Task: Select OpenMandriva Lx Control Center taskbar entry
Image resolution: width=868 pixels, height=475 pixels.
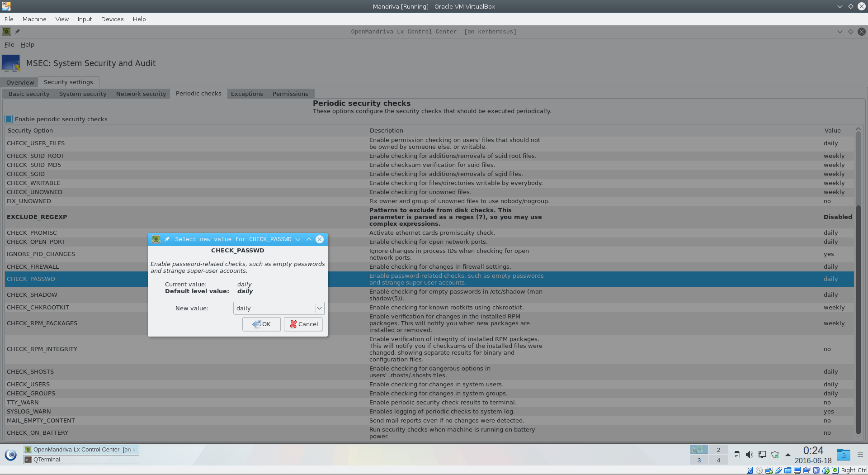Action: point(81,450)
